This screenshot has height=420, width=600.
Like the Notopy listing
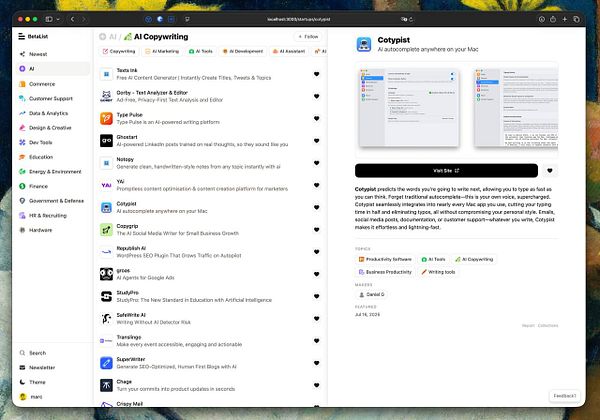click(316, 163)
